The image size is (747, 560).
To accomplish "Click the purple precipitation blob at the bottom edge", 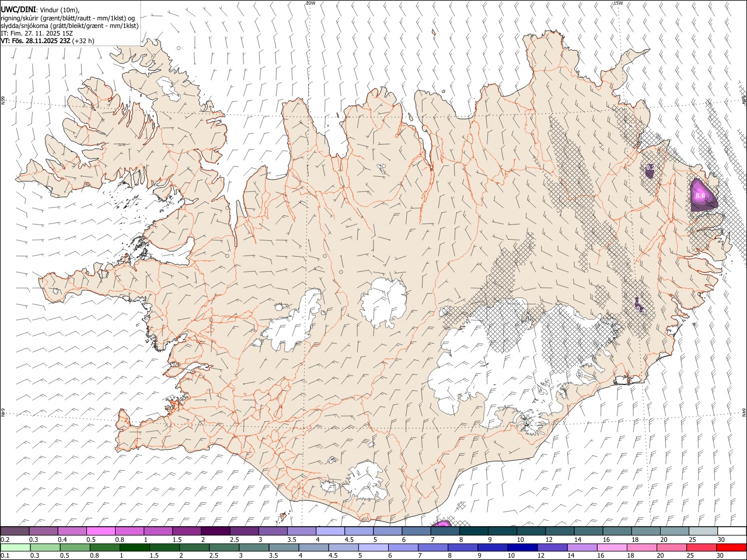I will tap(442, 524).
